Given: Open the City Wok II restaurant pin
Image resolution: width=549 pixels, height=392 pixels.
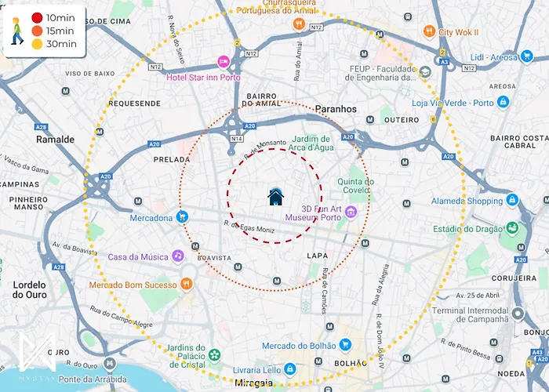Looking at the screenshot, I should point(429,31).
